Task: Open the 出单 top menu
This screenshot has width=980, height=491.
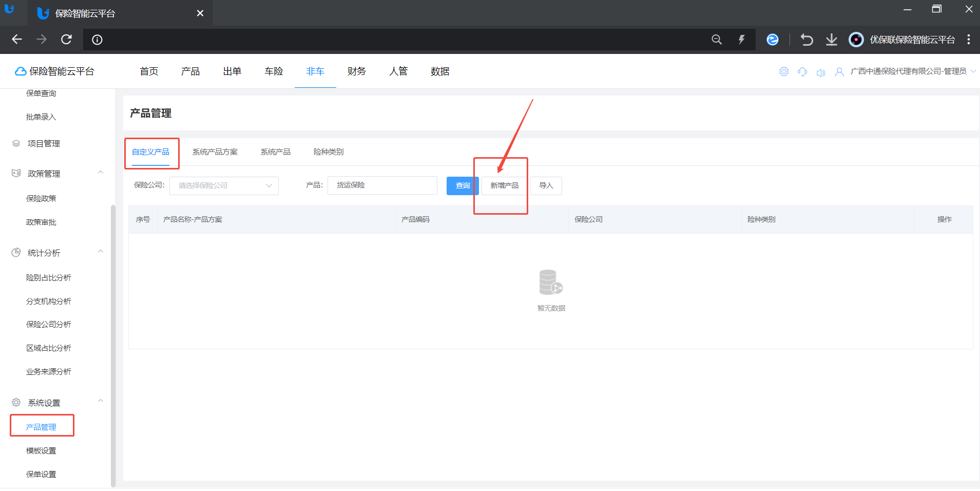Action: point(232,71)
